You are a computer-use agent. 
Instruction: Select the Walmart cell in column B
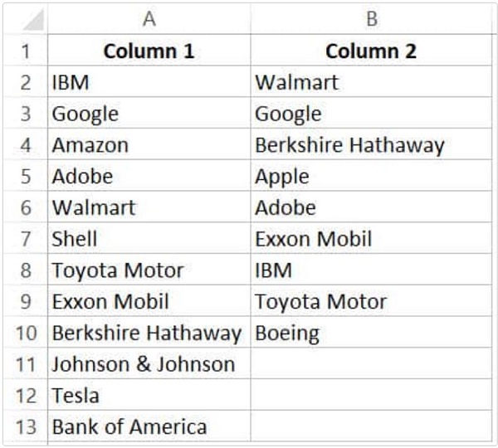click(x=371, y=81)
